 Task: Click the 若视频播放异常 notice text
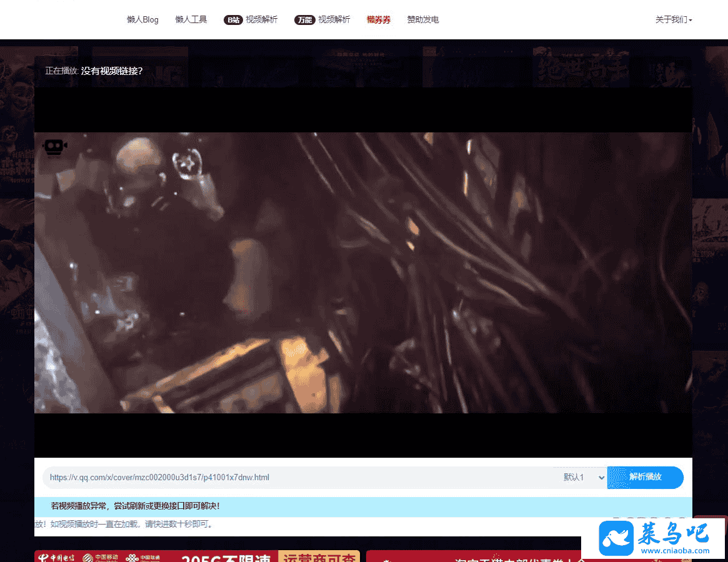[x=135, y=506]
